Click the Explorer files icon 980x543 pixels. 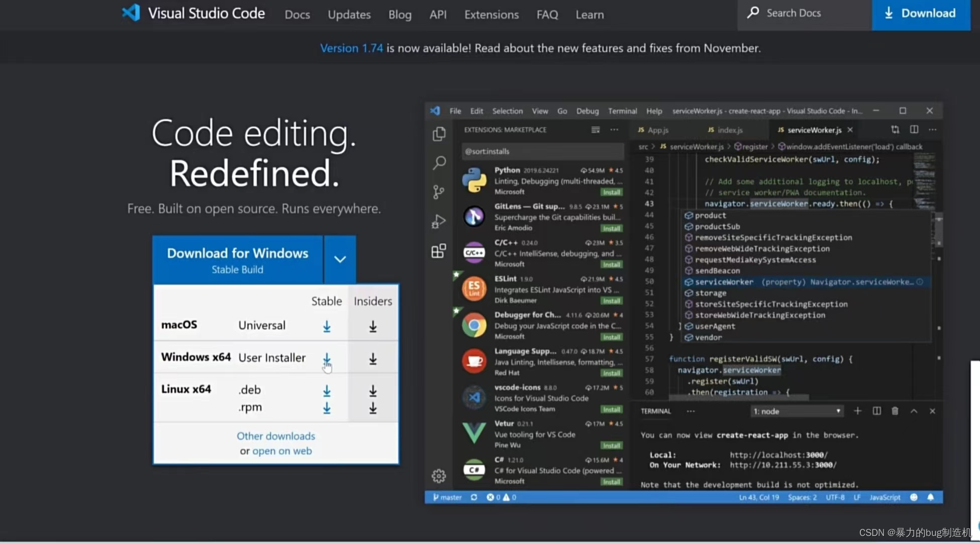[439, 132]
